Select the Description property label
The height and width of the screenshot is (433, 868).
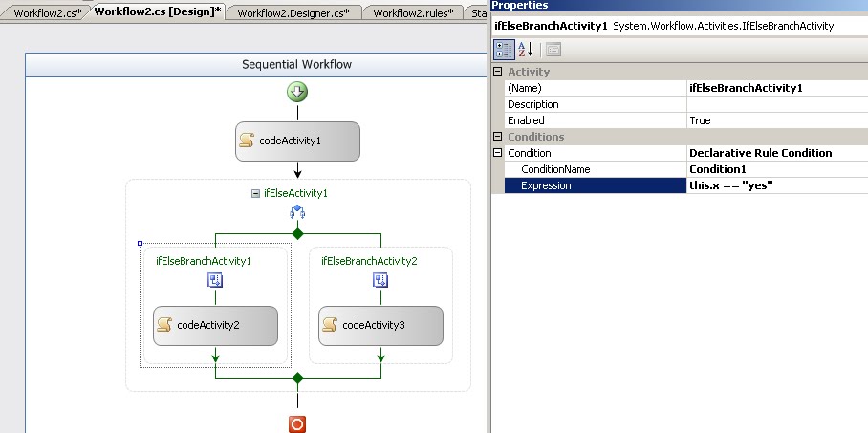[x=533, y=104]
